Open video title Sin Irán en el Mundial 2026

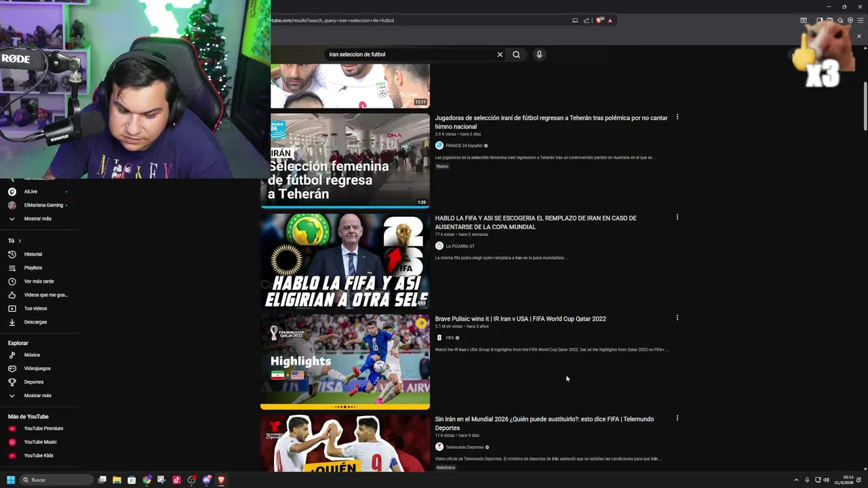(544, 424)
